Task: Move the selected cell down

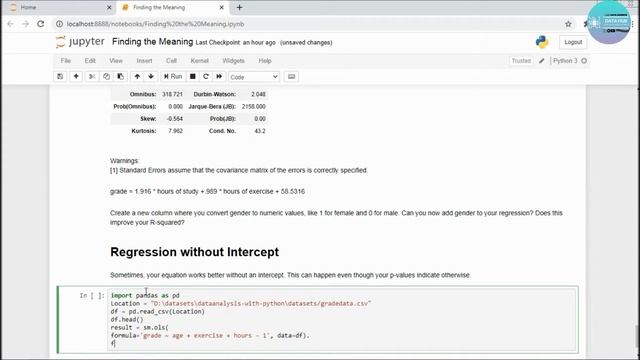Action: 151,77
